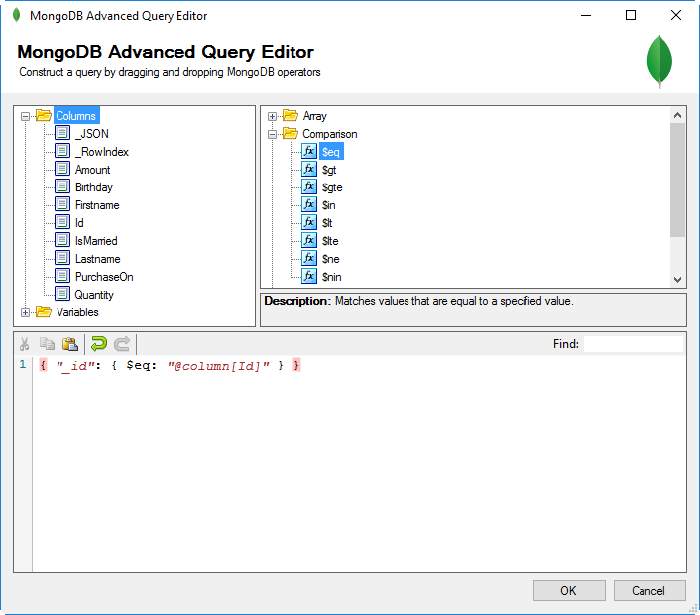This screenshot has width=700, height=615.
Task: Click the column icon beside PurchaseOn
Action: [x=62, y=276]
